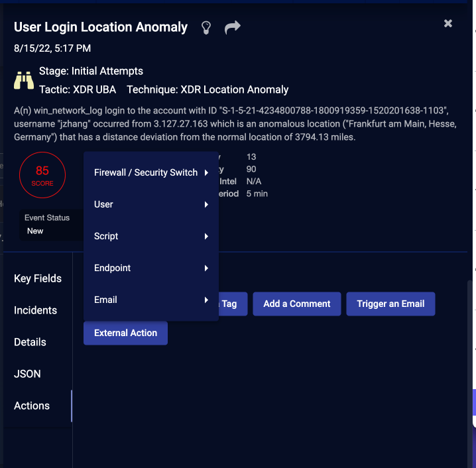Open the User submenu
Image resolution: width=476 pixels, height=468 pixels.
click(x=150, y=204)
